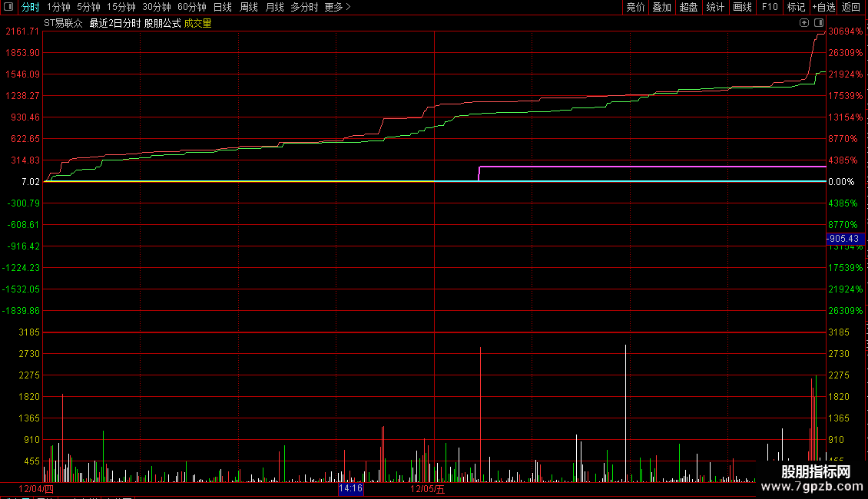Image resolution: width=868 pixels, height=499 pixels.
Task: Open F10 company information
Action: click(x=770, y=7)
